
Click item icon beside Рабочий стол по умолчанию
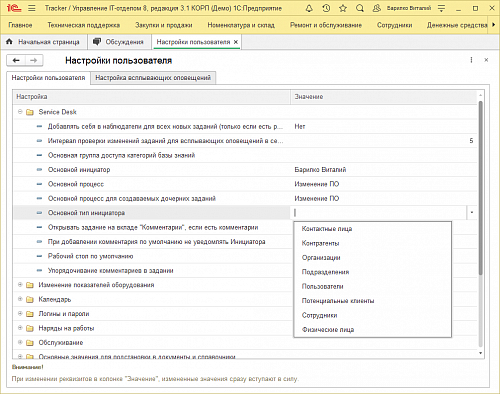point(39,256)
